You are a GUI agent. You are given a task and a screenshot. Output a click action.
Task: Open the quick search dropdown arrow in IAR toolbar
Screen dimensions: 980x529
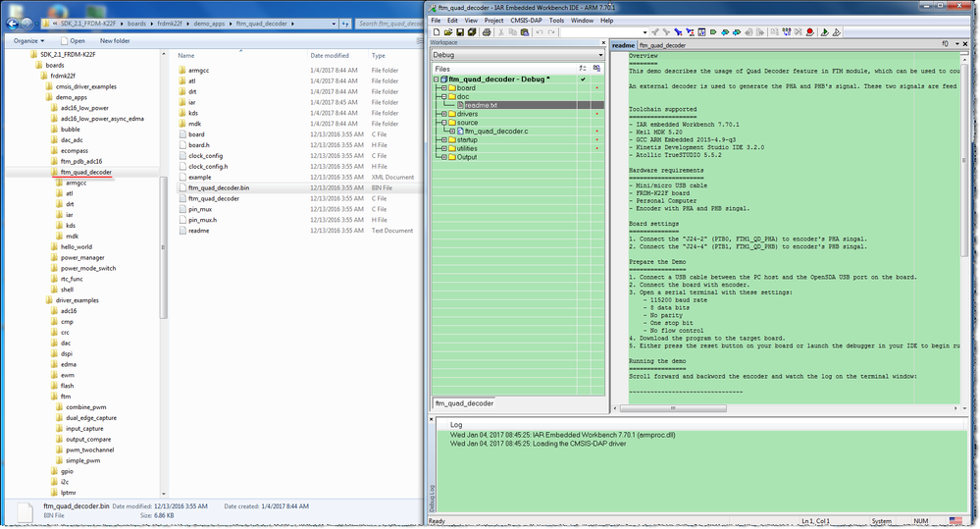coord(645,32)
